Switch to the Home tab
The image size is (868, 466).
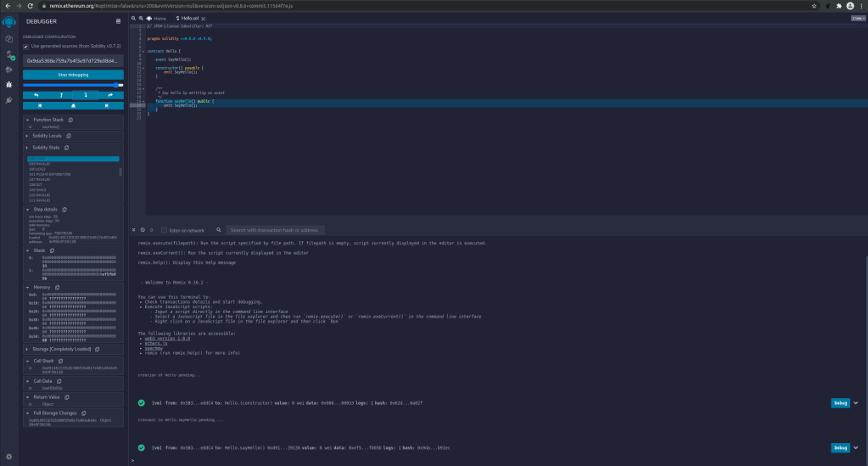coord(159,18)
